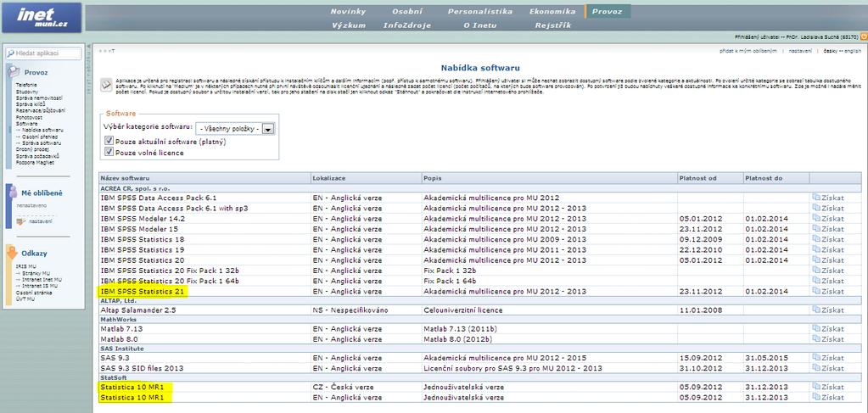Click Získat for Statistics 20 Fix Pack 1 32b
This screenshot has width=868, height=413.
click(829, 271)
